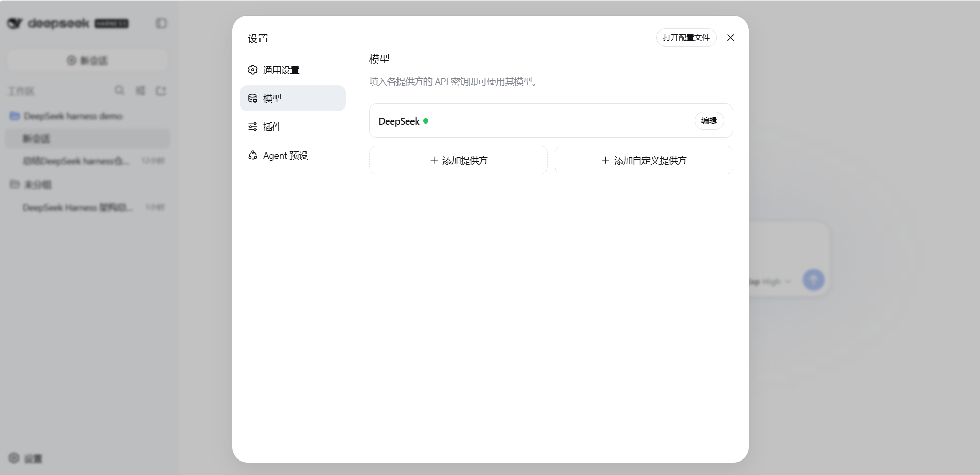Open the Agent 预设 settings tab
This screenshot has width=980, height=475.
click(293, 155)
